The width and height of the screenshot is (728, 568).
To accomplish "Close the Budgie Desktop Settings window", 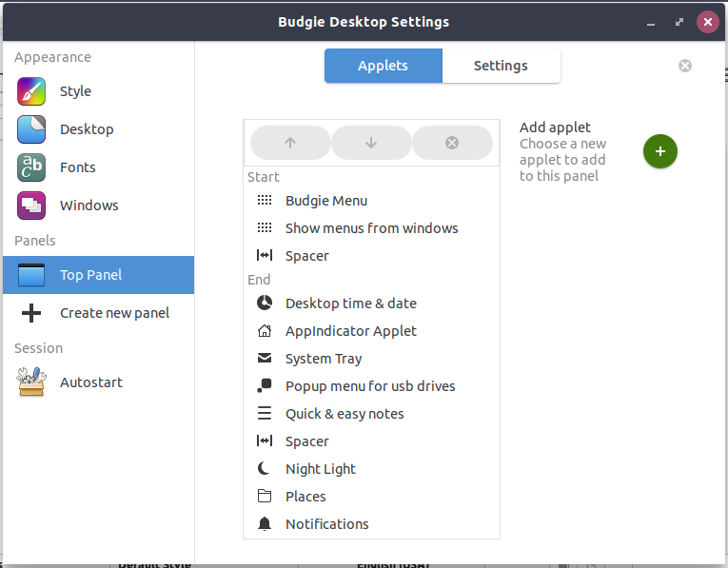I will pos(708,22).
